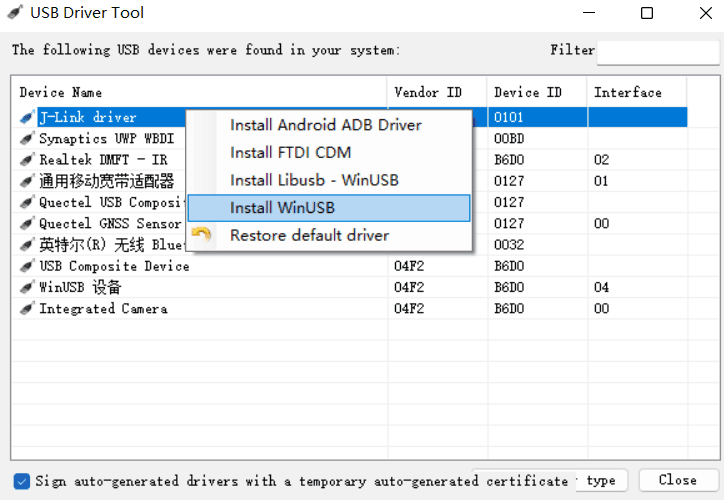
Task: Select Install FTDI CDM from context menu
Action: coord(290,153)
